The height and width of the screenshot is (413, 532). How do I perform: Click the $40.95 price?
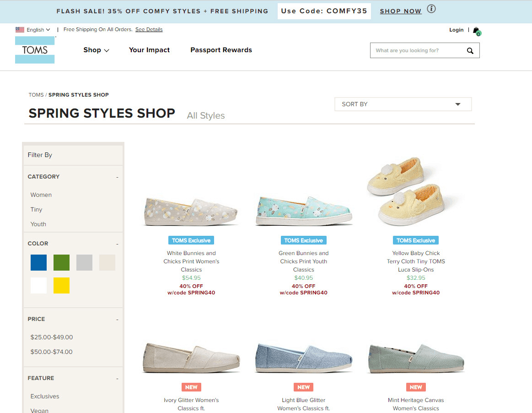[304, 278]
